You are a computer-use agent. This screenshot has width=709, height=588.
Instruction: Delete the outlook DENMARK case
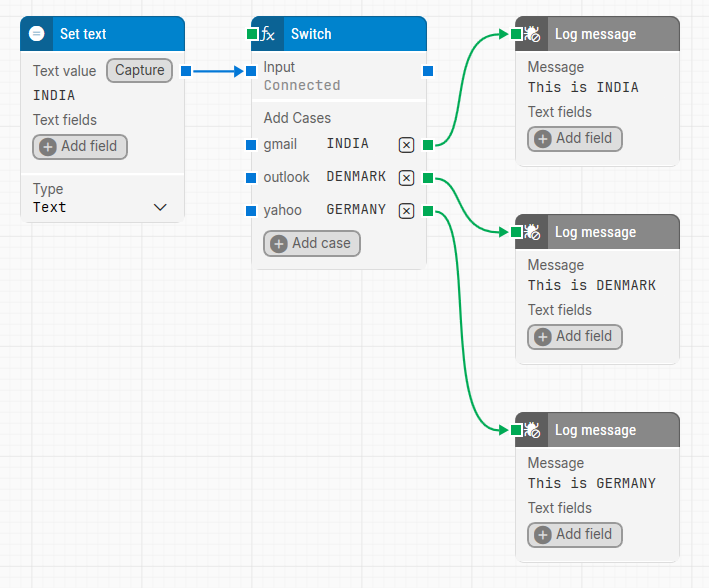[406, 178]
